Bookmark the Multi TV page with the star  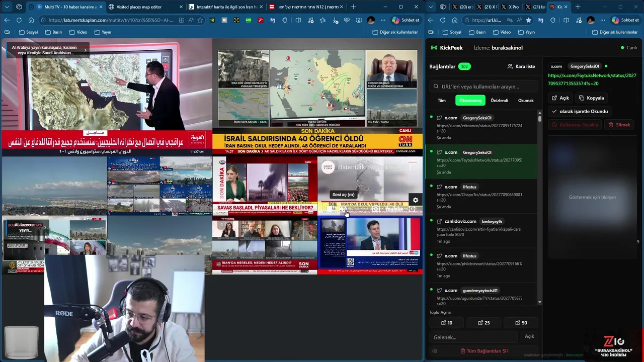[200, 20]
